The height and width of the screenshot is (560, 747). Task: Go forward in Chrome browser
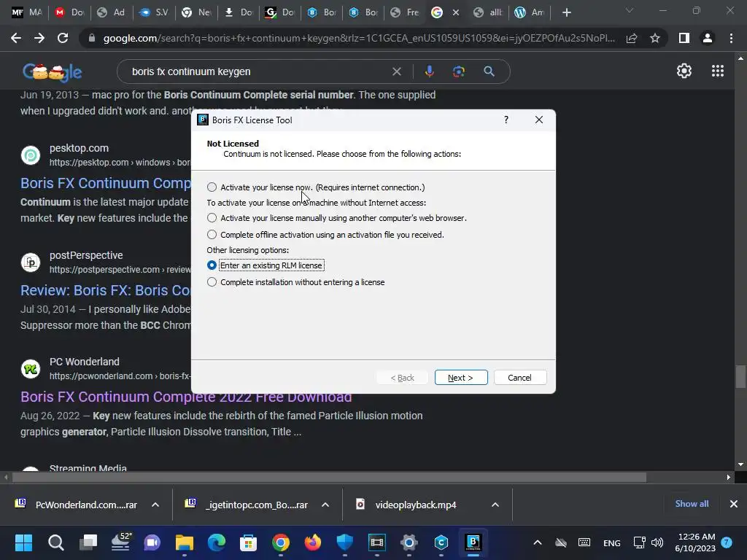click(39, 38)
